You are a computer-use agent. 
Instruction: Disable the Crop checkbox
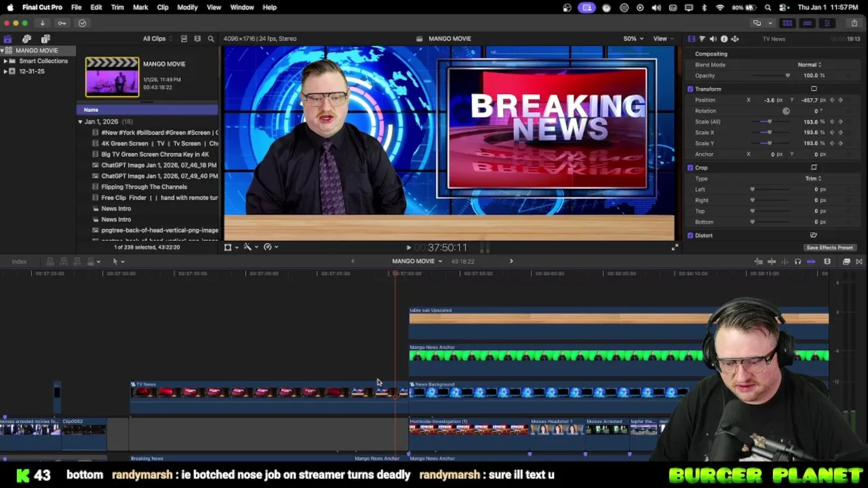(690, 167)
